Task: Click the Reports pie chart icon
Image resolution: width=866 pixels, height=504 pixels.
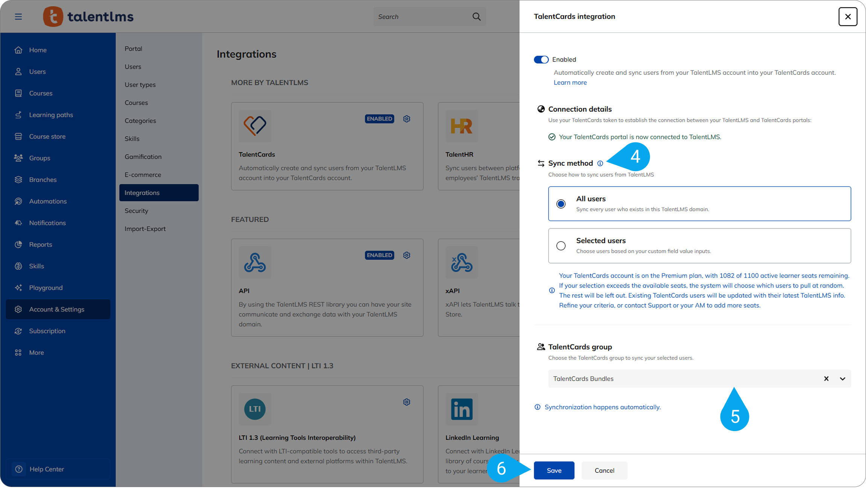Action: pos(18,245)
